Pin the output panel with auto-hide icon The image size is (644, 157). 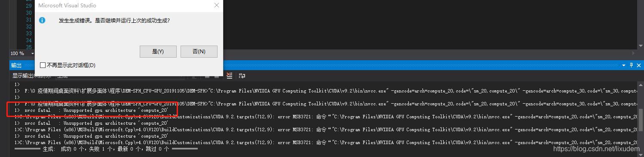coord(631,65)
